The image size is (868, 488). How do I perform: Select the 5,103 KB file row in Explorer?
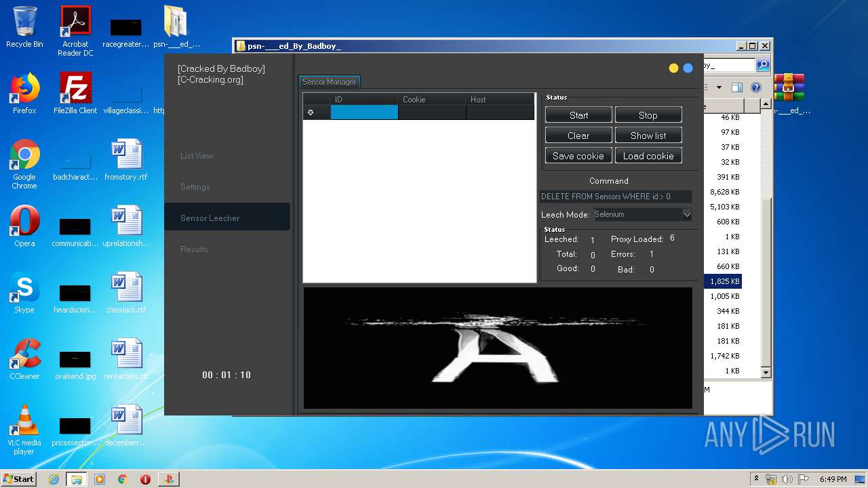coord(723,207)
